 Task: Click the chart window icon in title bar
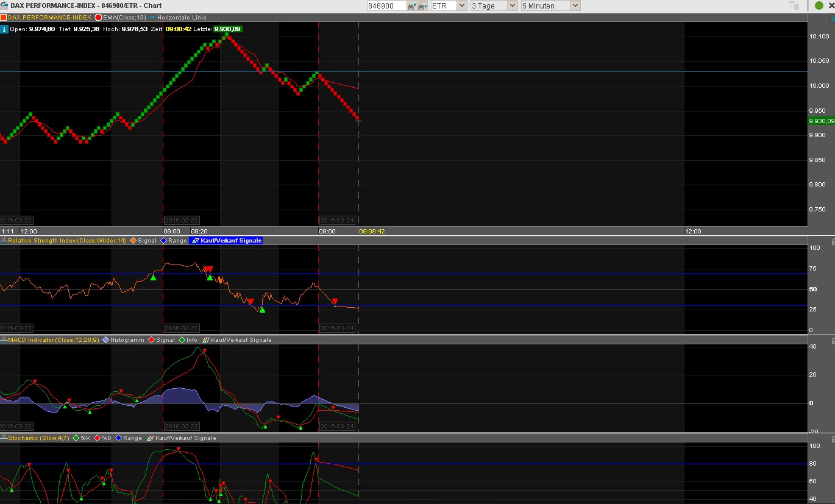click(4, 5)
